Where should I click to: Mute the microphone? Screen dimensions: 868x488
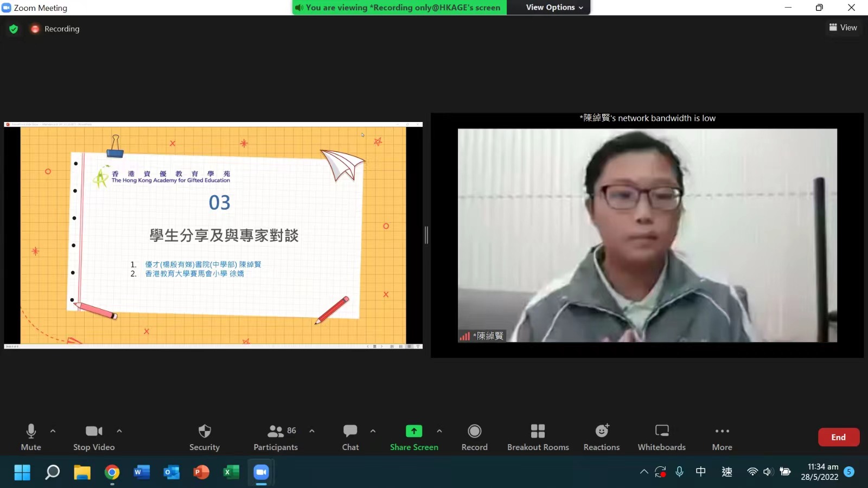[x=31, y=437]
